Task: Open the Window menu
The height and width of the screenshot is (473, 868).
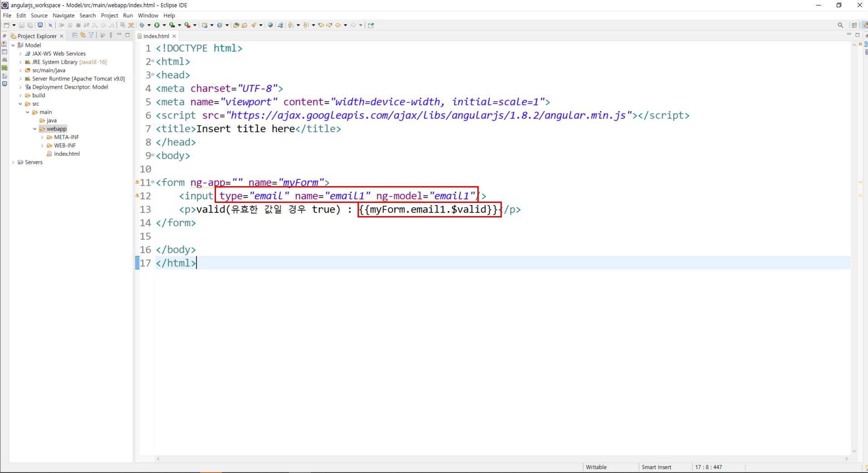Action: 148,15
